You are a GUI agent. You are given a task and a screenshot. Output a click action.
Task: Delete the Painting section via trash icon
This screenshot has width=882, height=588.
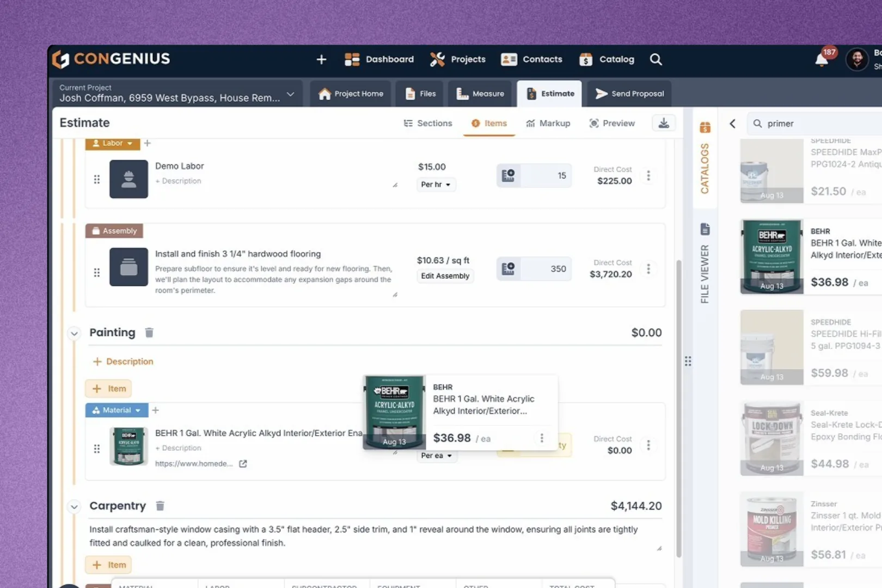(149, 333)
